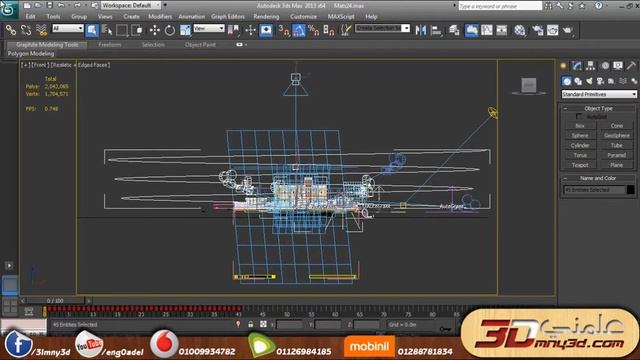Click the GeoSphere primitive button

click(x=616, y=136)
